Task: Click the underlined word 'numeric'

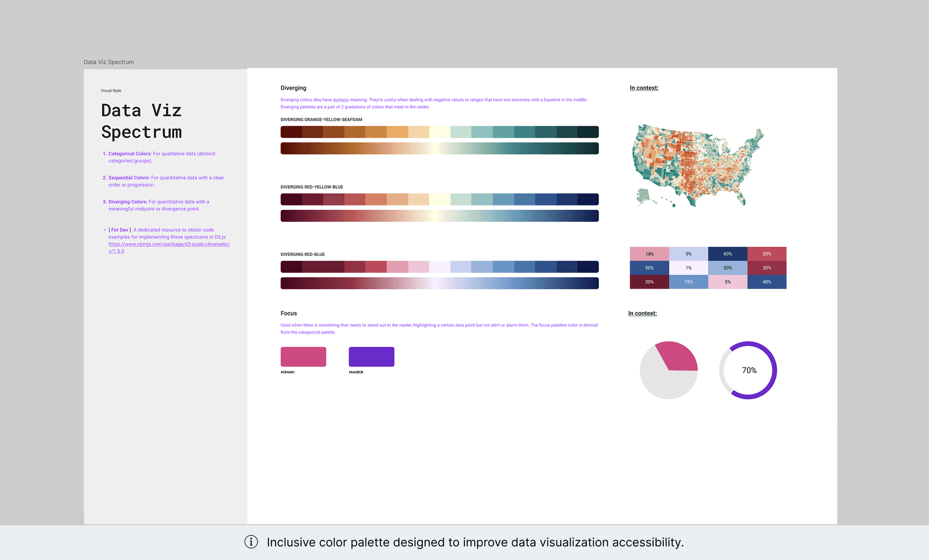Action: [x=340, y=100]
